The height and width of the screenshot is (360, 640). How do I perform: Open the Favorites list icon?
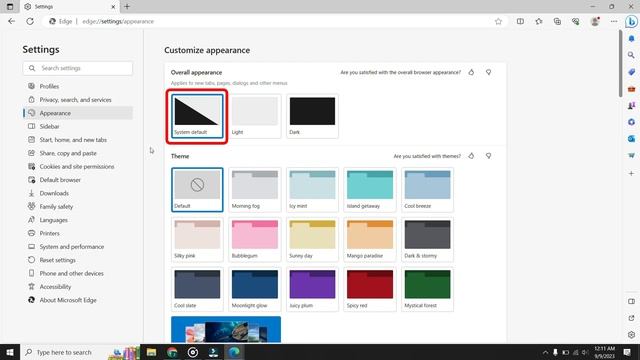(x=539, y=21)
